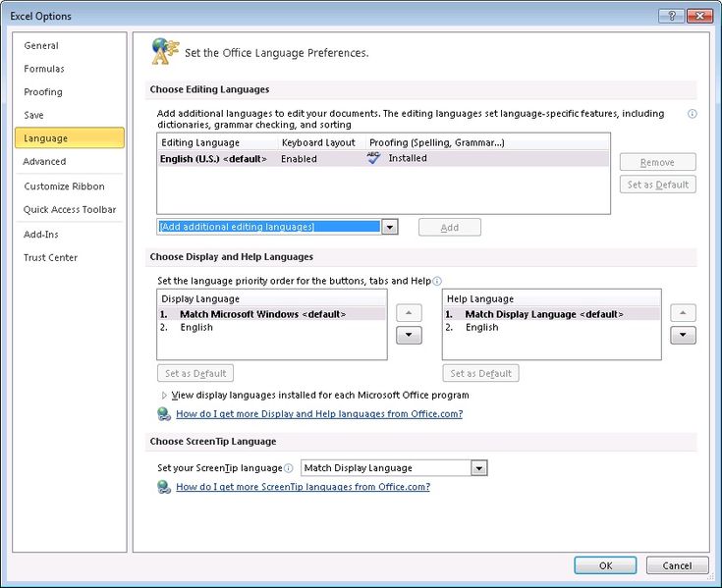This screenshot has height=588, width=722.
Task: Close the Excel Options dialog
Action: (x=699, y=16)
